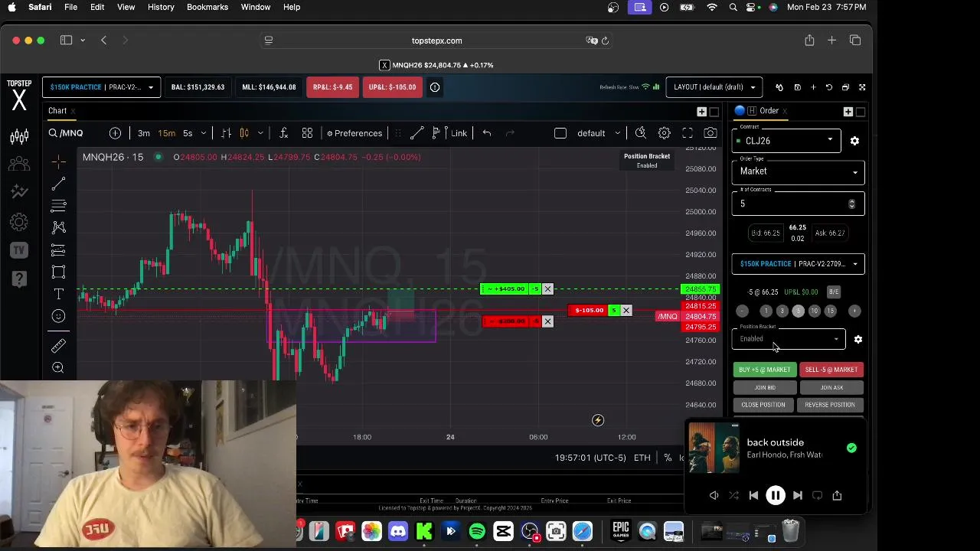980x551 pixels.
Task: Open the View menu in menu bar
Action: (126, 7)
